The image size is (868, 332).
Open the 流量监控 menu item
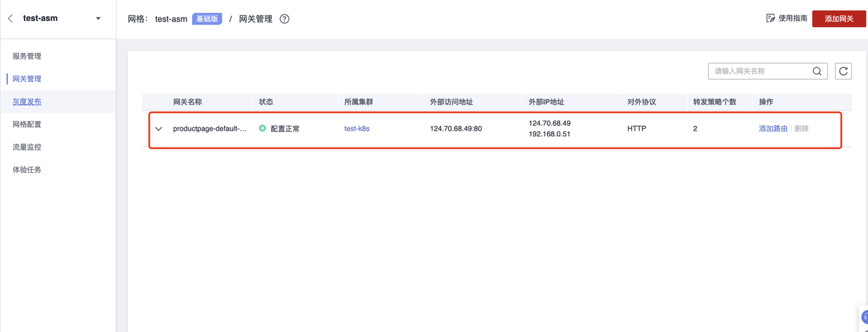click(x=27, y=147)
